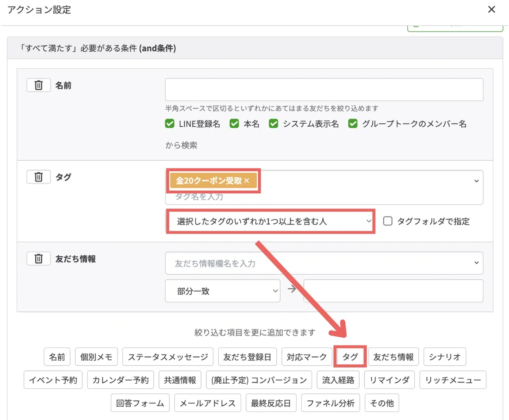Screen dimensions: 509x420
Task: Click the 名前 search text field
Action: pos(324,90)
